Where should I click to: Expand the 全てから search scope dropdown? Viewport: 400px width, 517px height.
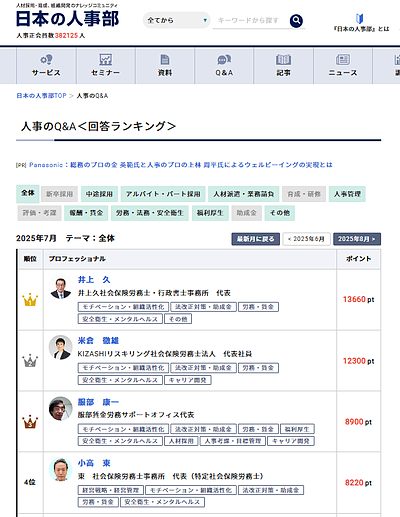coord(177,20)
